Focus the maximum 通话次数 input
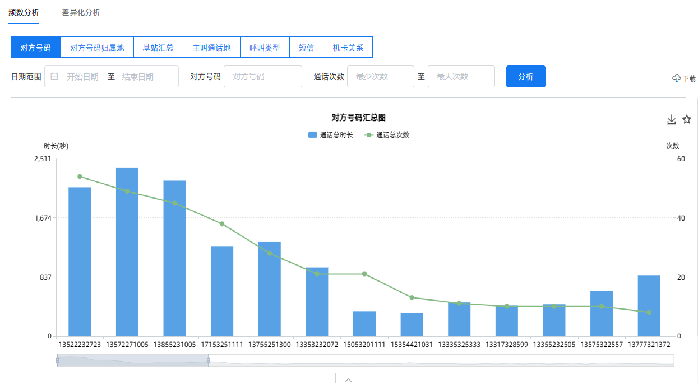Image resolution: width=698 pixels, height=383 pixels. 461,77
